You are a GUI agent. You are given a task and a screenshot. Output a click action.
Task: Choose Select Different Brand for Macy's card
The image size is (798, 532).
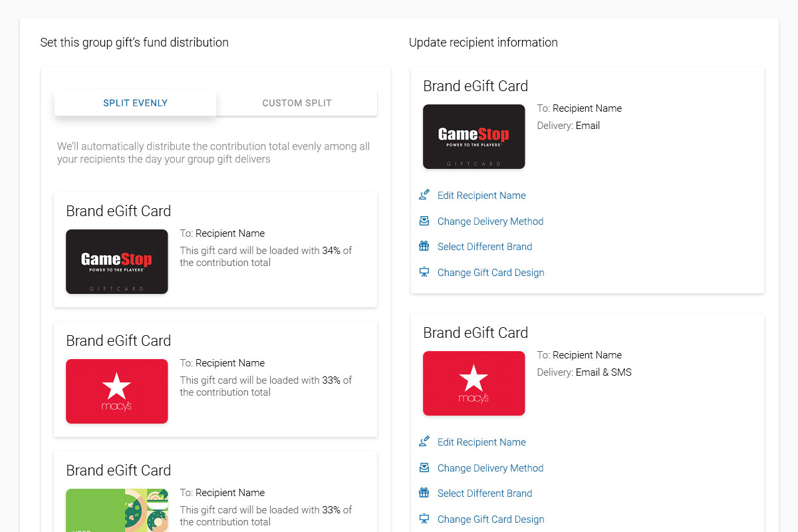pyautogui.click(x=485, y=493)
